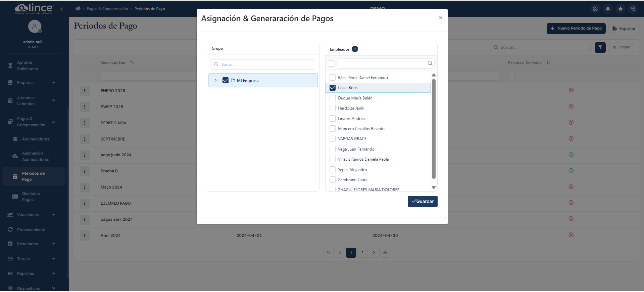Expand the Mi Empresa tree node
This screenshot has height=292, width=644.
click(x=216, y=81)
